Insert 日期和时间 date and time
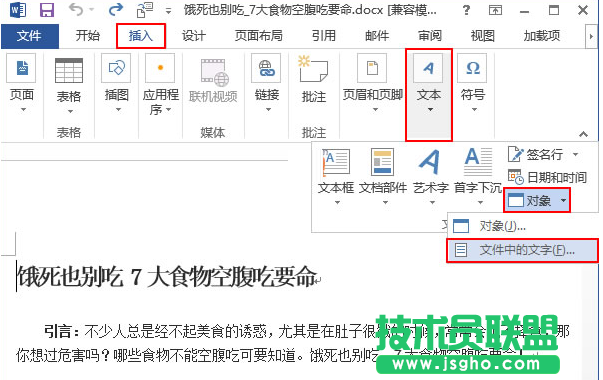This screenshot has height=380, width=603. pyautogui.click(x=547, y=177)
